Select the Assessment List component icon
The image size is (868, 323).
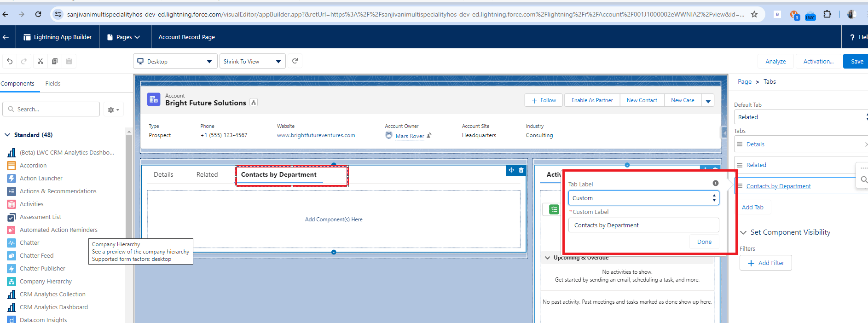pos(12,217)
